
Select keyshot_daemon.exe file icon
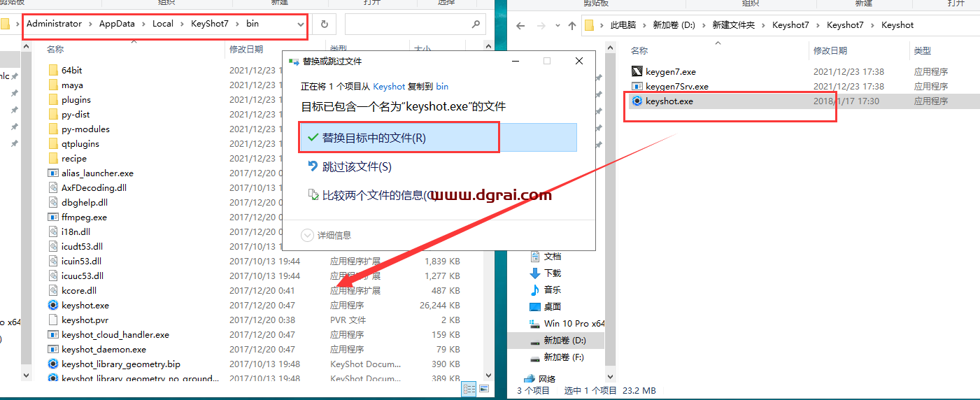click(53, 349)
